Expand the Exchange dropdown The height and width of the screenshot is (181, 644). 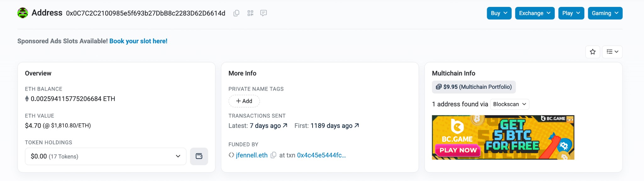coord(535,13)
